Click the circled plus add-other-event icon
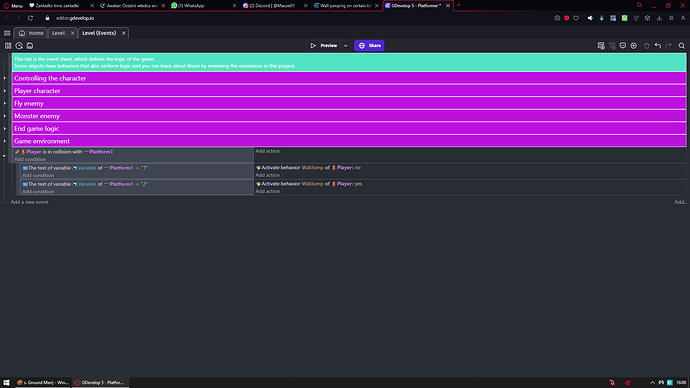Image resolution: width=690 pixels, height=388 pixels. pos(634,46)
